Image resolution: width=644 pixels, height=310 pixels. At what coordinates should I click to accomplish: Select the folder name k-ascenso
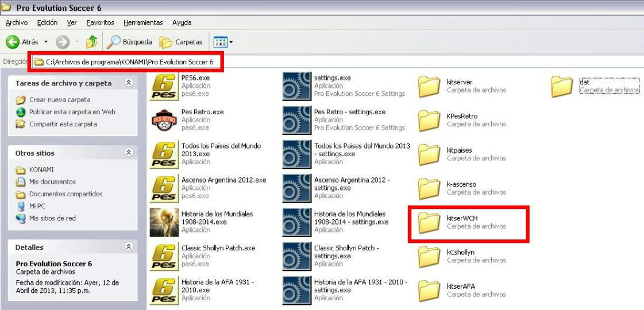click(x=461, y=184)
